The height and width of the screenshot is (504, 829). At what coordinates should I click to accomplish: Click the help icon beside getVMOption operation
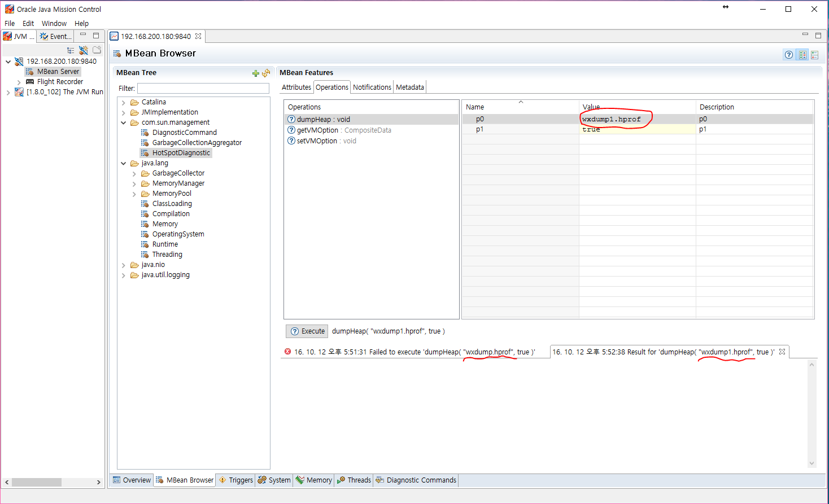(291, 130)
